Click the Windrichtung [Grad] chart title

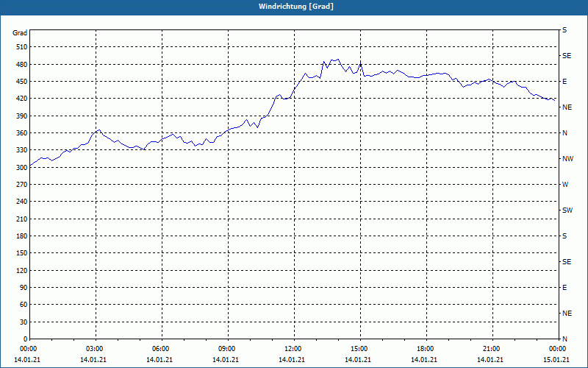(x=296, y=7)
